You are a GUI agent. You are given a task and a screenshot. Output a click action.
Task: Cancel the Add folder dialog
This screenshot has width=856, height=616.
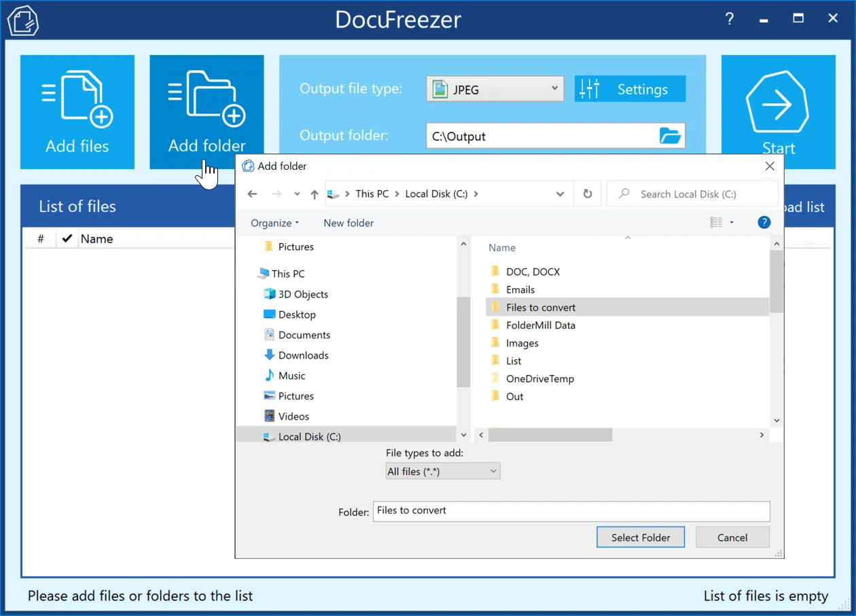click(x=732, y=537)
